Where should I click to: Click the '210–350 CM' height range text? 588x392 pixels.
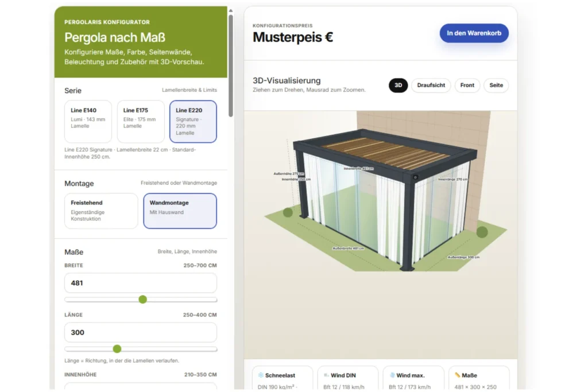200,374
